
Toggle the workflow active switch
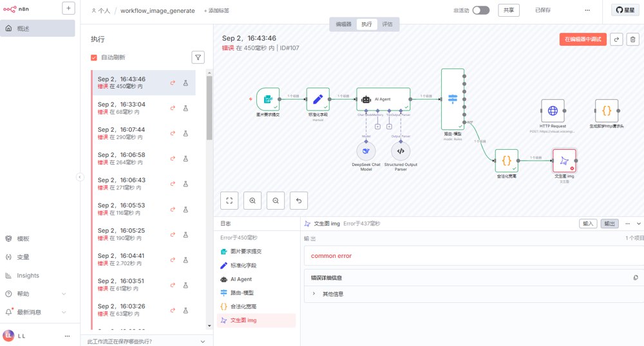point(480,10)
